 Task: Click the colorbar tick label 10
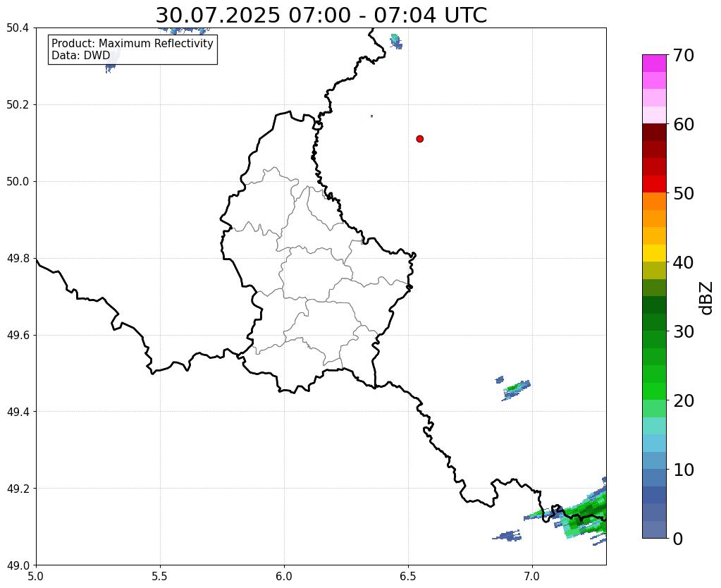click(684, 470)
